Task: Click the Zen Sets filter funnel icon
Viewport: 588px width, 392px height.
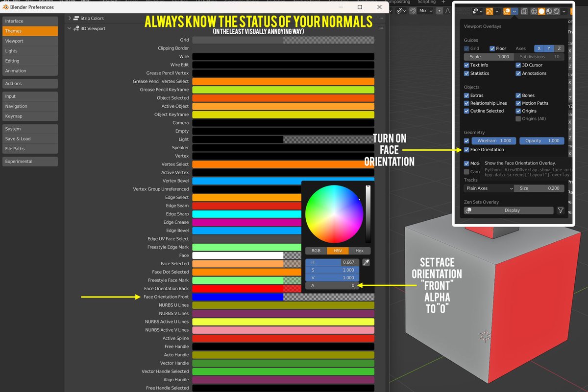Action: 561,210
